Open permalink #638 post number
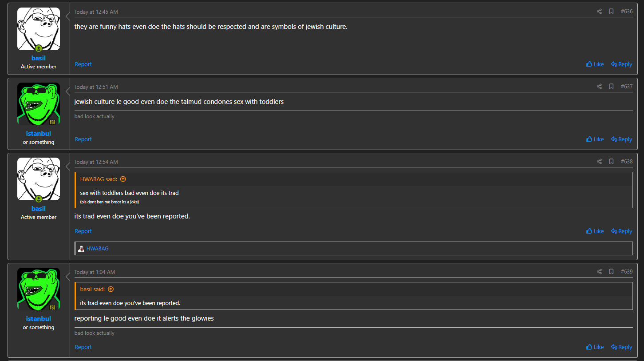The image size is (644, 361). click(627, 162)
